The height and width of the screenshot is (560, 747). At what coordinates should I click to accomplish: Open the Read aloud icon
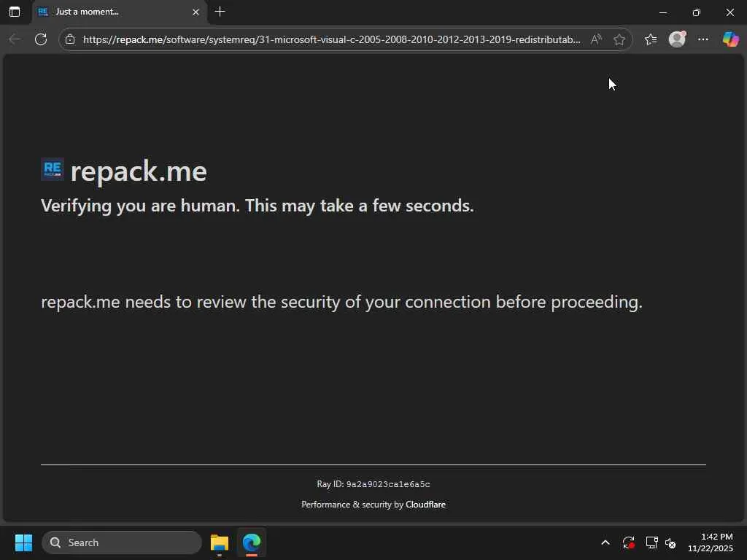coord(596,39)
